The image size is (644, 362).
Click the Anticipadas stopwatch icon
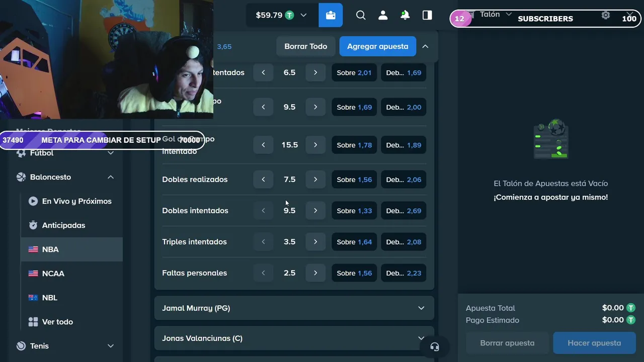tap(33, 225)
